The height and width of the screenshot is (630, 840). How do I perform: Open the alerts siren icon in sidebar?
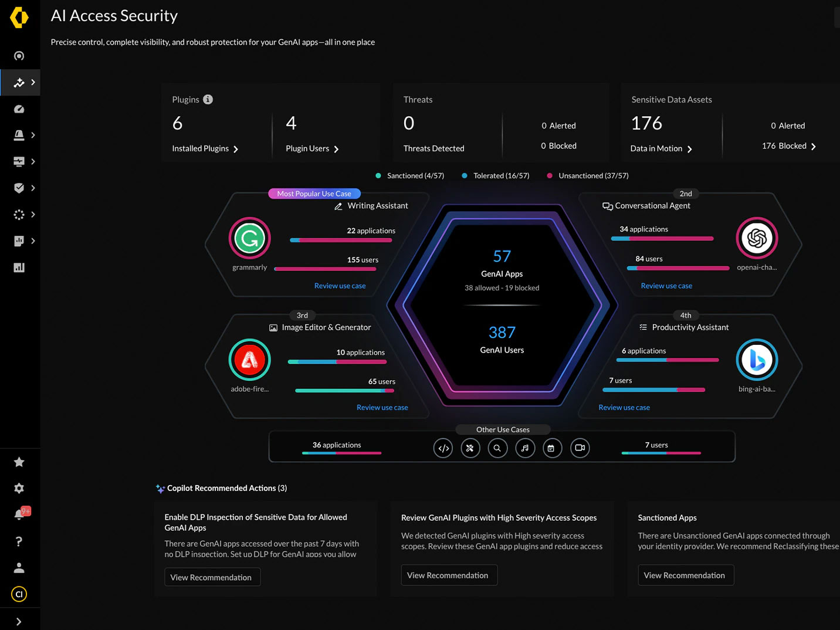click(19, 135)
